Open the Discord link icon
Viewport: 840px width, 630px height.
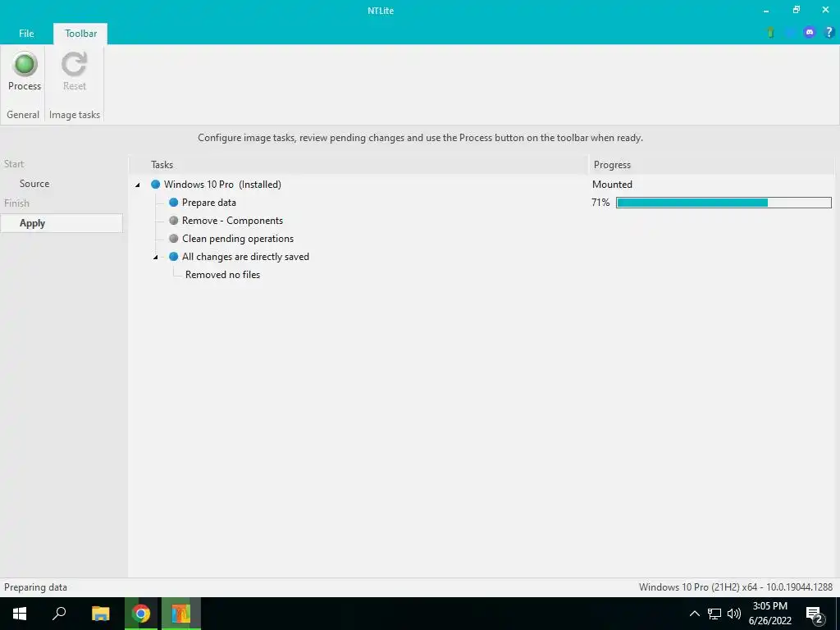810,32
